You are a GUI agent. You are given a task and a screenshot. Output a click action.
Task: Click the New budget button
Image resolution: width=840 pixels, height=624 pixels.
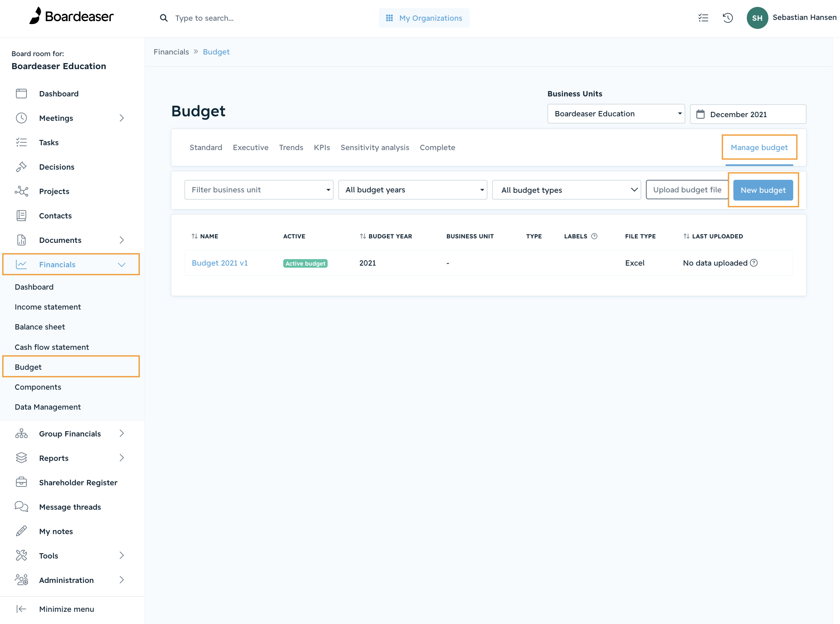pyautogui.click(x=763, y=190)
